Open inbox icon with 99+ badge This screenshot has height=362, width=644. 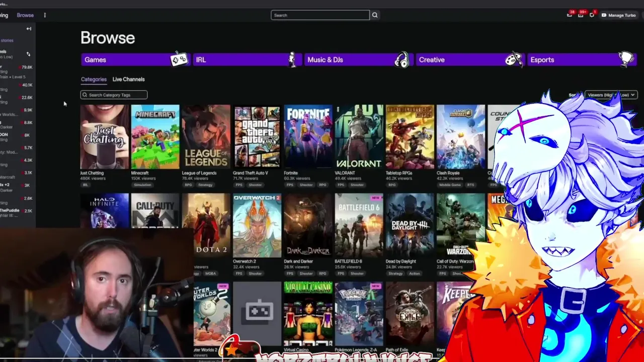pyautogui.click(x=581, y=15)
